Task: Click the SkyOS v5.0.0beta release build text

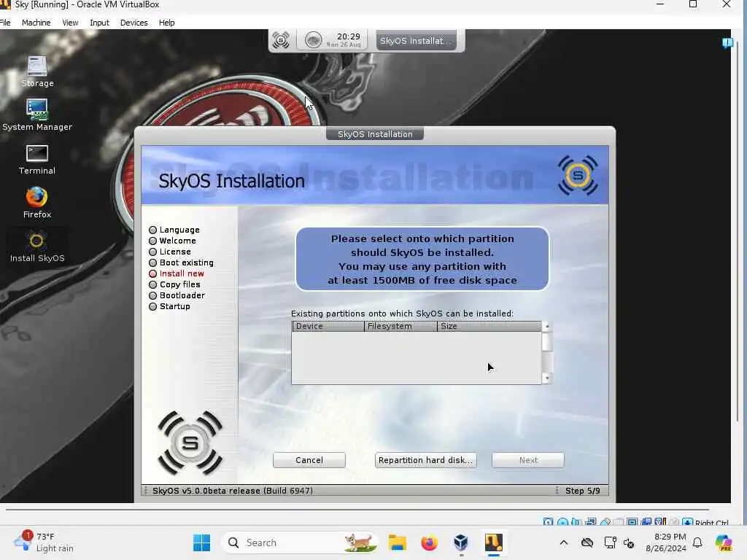Action: 233,491
